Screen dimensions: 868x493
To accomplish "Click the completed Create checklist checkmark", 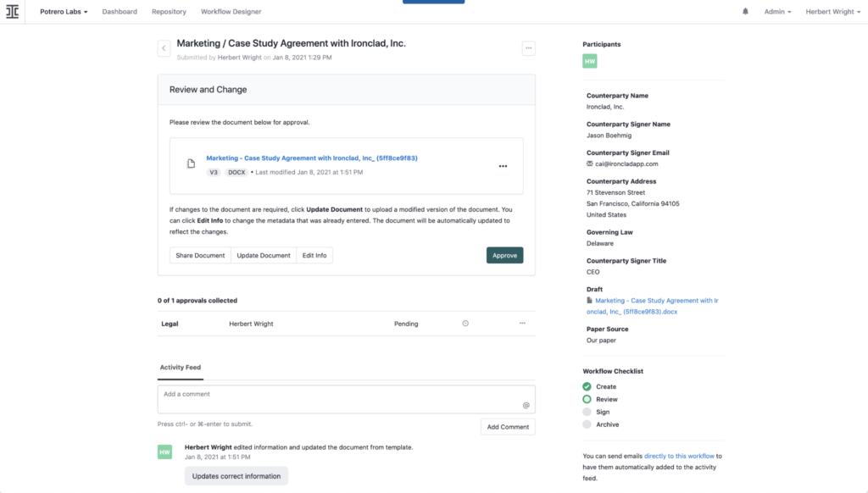I will (x=587, y=386).
